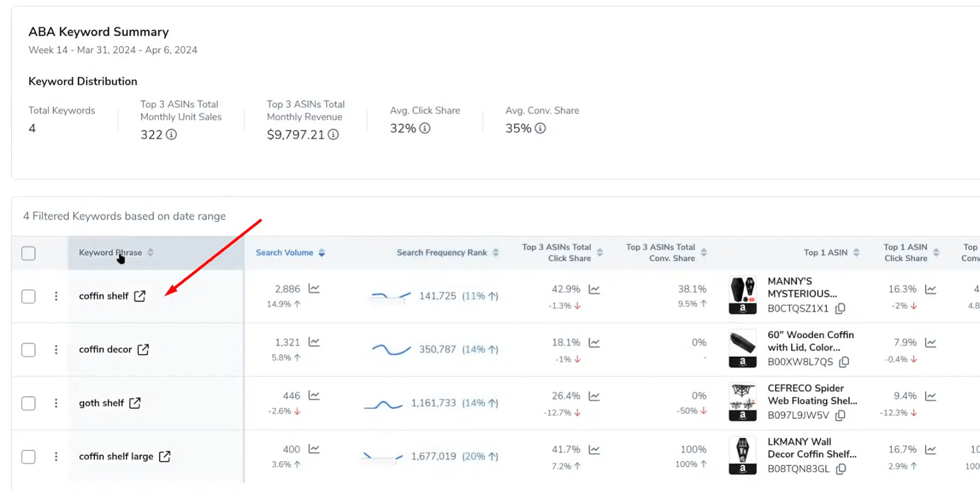Click the 60" Wooden Coffin product thumbnail

(x=742, y=348)
